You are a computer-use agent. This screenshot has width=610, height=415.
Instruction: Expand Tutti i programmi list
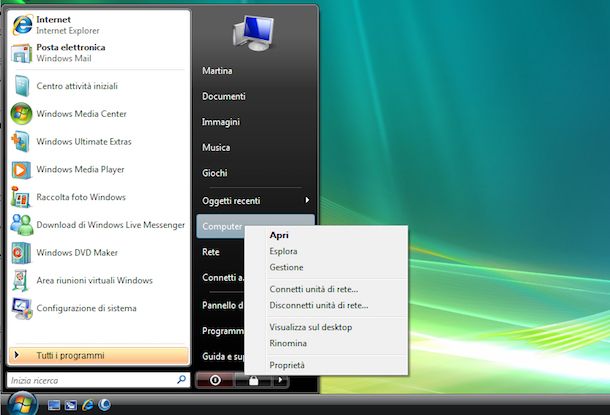pos(99,355)
